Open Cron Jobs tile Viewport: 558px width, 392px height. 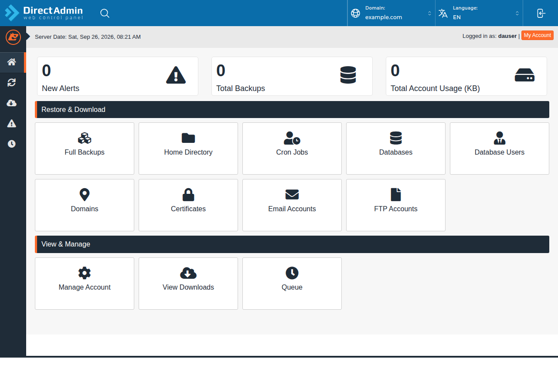pos(292,149)
